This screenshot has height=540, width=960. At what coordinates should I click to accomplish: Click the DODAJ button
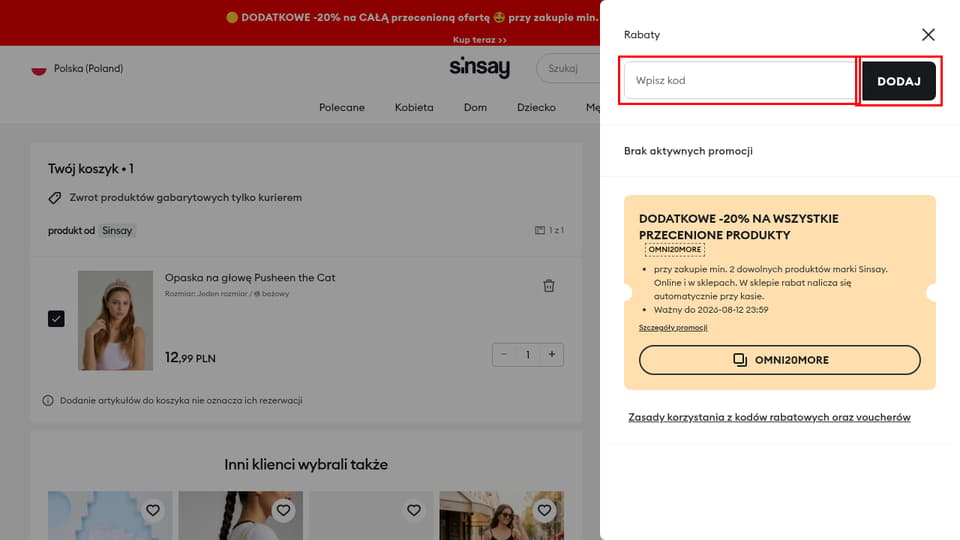point(899,81)
